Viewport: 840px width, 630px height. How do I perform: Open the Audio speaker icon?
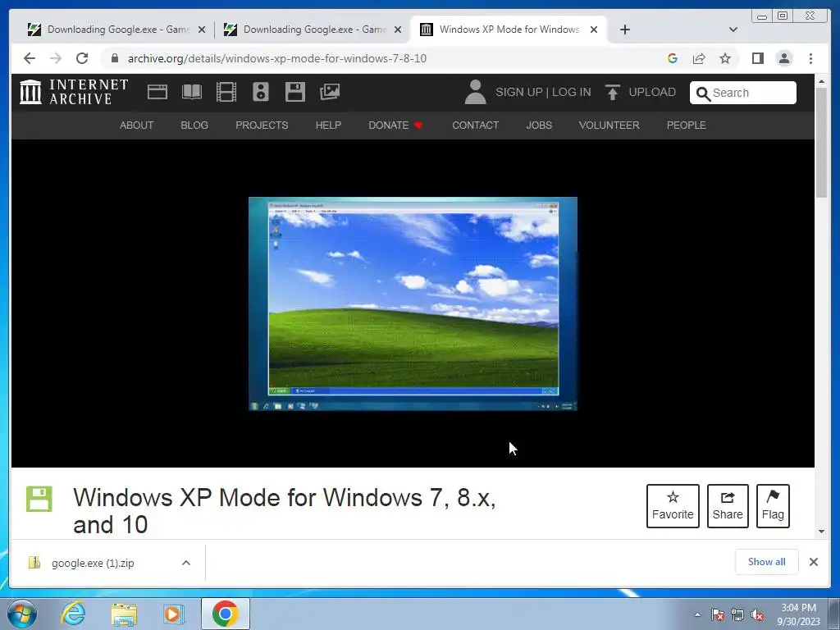pyautogui.click(x=260, y=92)
